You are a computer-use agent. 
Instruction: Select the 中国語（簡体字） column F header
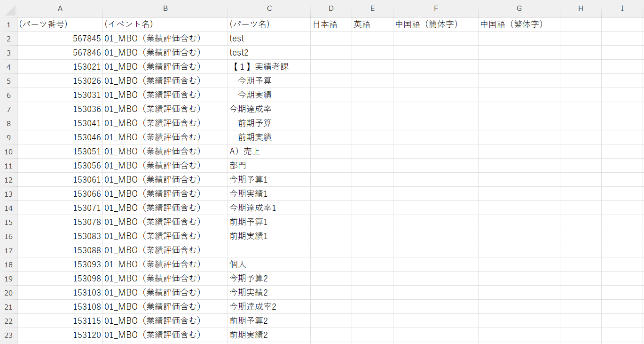(436, 8)
